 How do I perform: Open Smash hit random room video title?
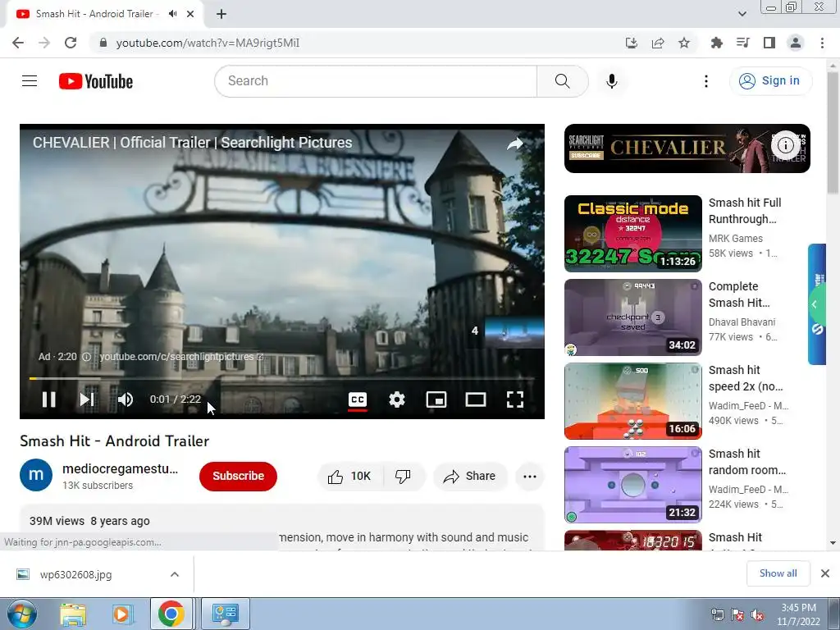coord(746,462)
